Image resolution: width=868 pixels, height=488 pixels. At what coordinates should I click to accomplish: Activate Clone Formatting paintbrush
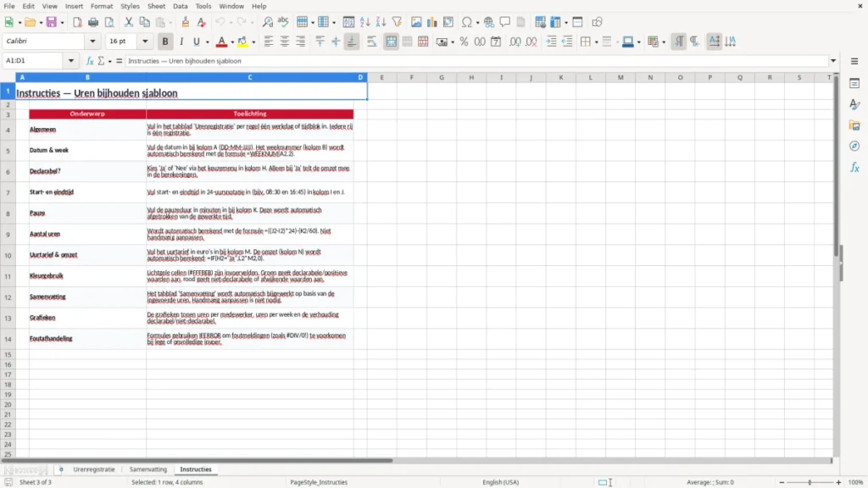(x=186, y=22)
